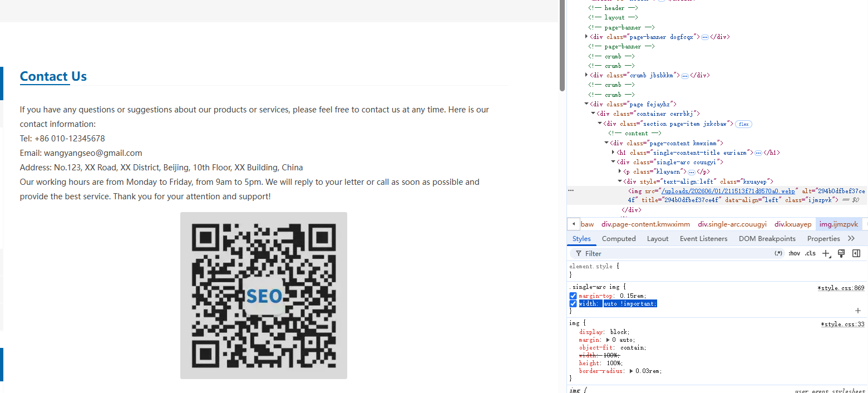Select div.single-arc.couugyi in breadcrumbs
Viewport: 868px width, 393px height.
[x=732, y=224]
